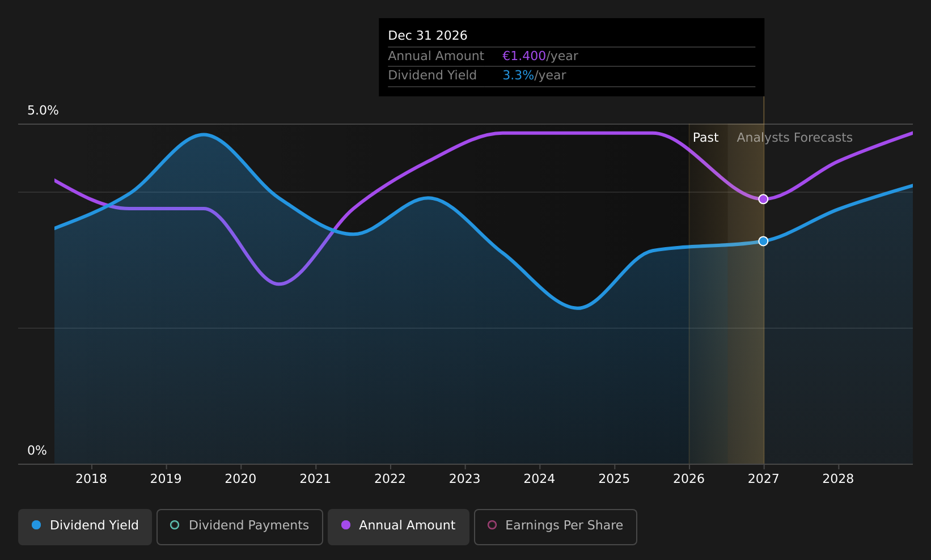Click the 5.0% y-axis label
Image resolution: width=931 pixels, height=560 pixels.
[43, 111]
